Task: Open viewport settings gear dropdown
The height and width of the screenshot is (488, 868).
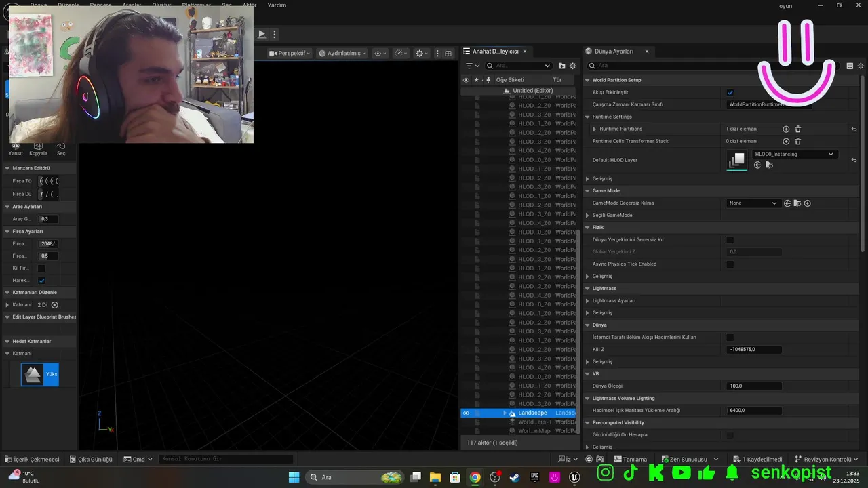Action: [x=422, y=53]
